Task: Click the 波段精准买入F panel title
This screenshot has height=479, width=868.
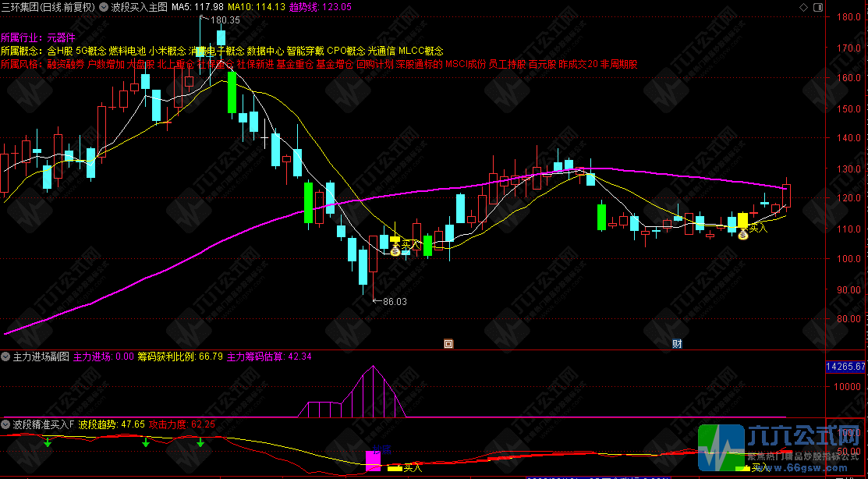Action: tap(44, 424)
